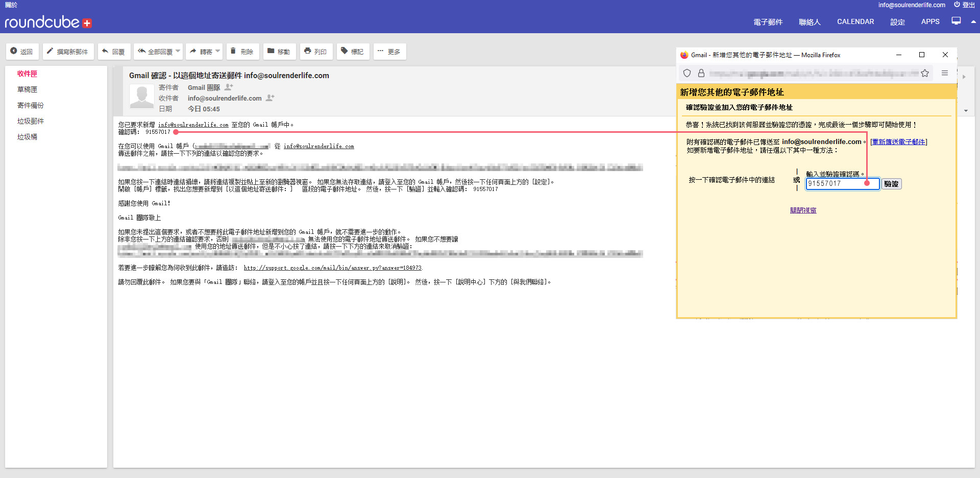
Task: Open the CALENDAR section
Action: pos(855,21)
